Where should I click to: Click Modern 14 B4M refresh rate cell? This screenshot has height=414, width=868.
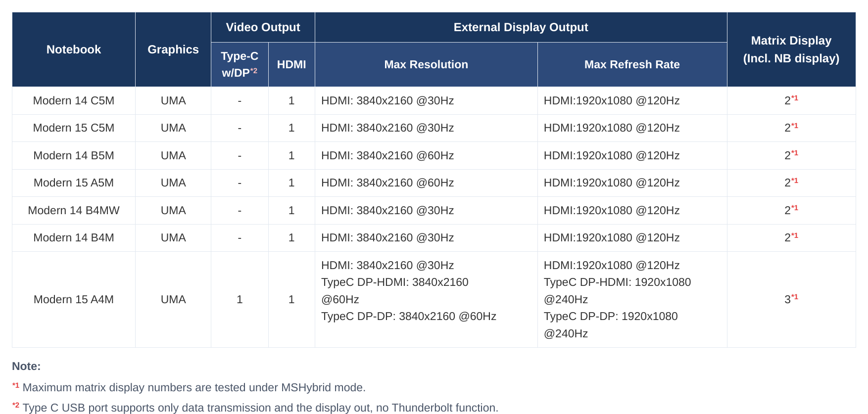tap(632, 238)
